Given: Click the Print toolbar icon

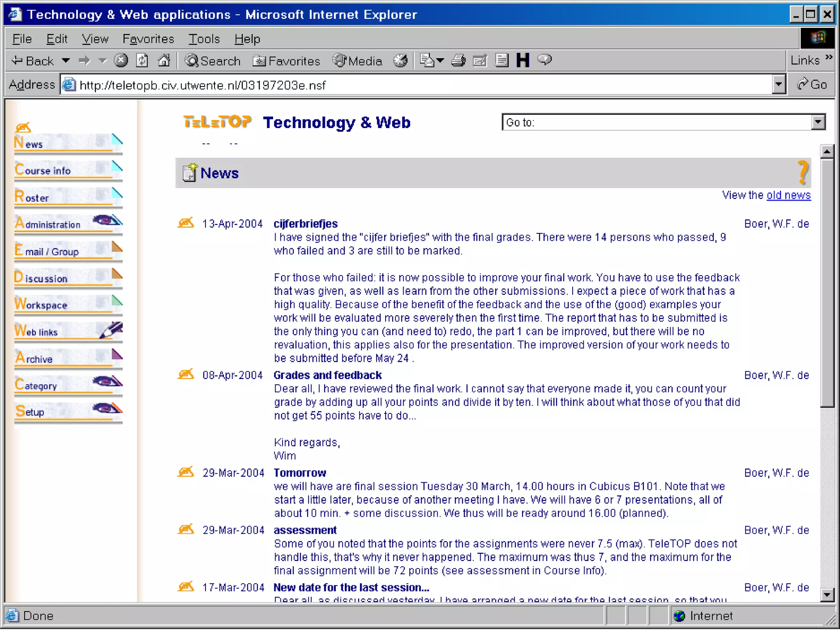Looking at the screenshot, I should click(x=458, y=61).
